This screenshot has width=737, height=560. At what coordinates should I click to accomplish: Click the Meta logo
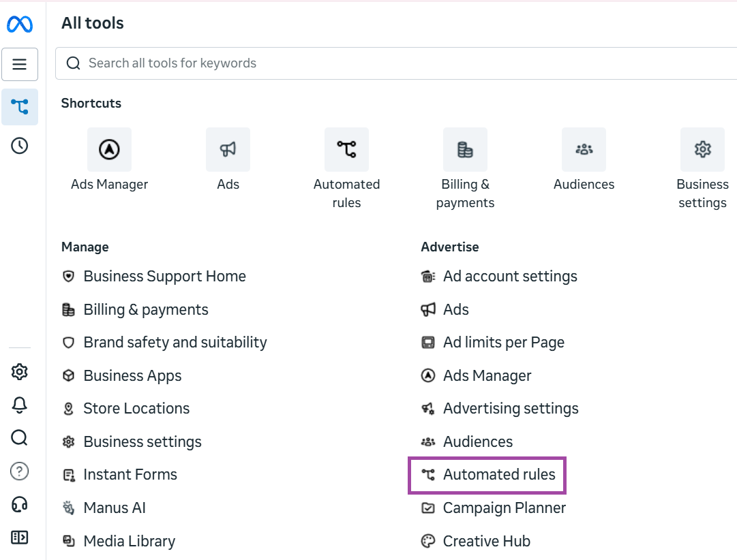tap(20, 24)
